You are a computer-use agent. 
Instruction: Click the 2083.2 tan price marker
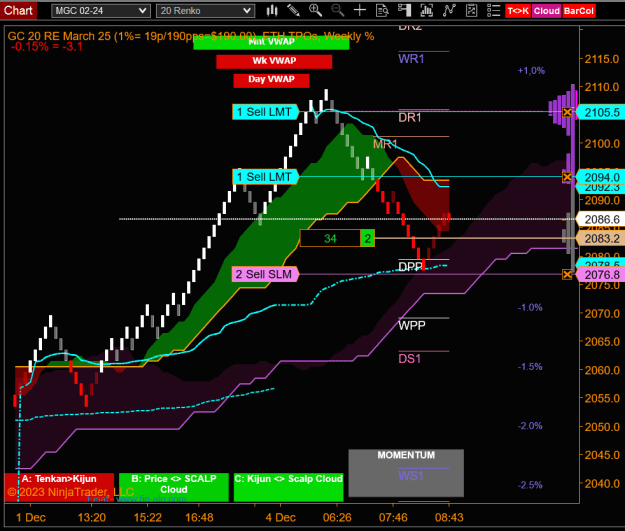click(601, 238)
